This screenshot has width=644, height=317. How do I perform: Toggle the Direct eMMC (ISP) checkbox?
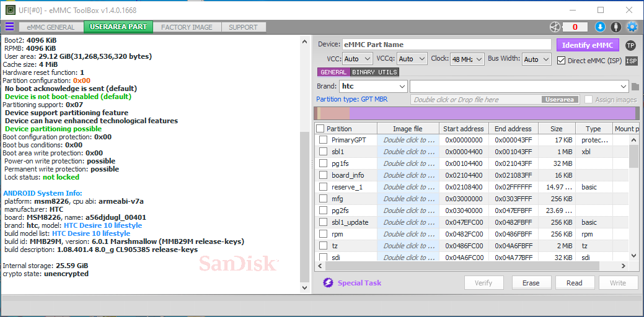pyautogui.click(x=561, y=60)
